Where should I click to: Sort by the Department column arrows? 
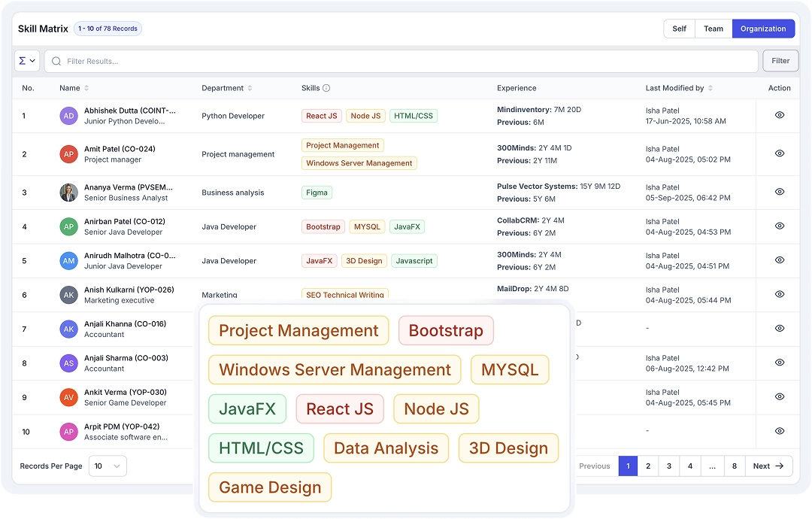click(x=250, y=88)
